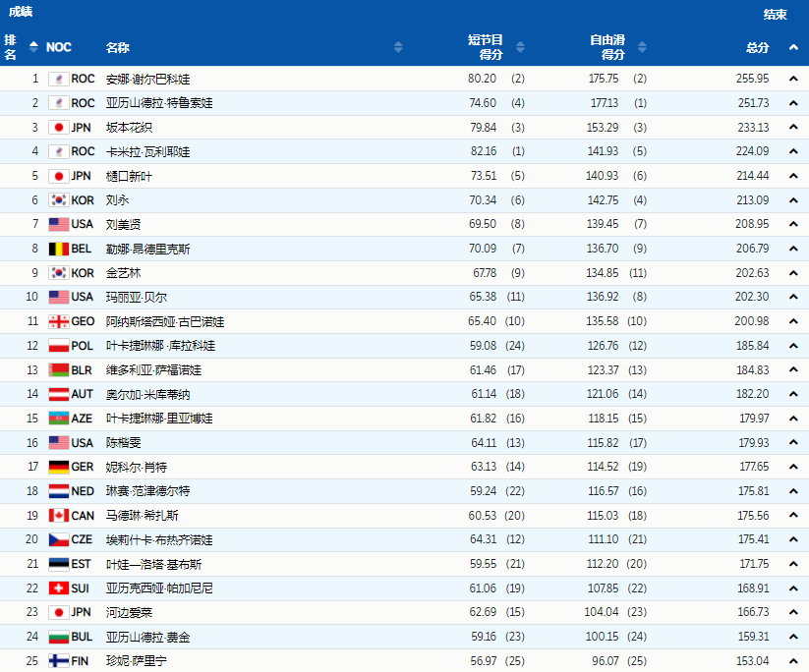Expand row chevron for total 213.09
Screen dimensions: 809x672
793,200
